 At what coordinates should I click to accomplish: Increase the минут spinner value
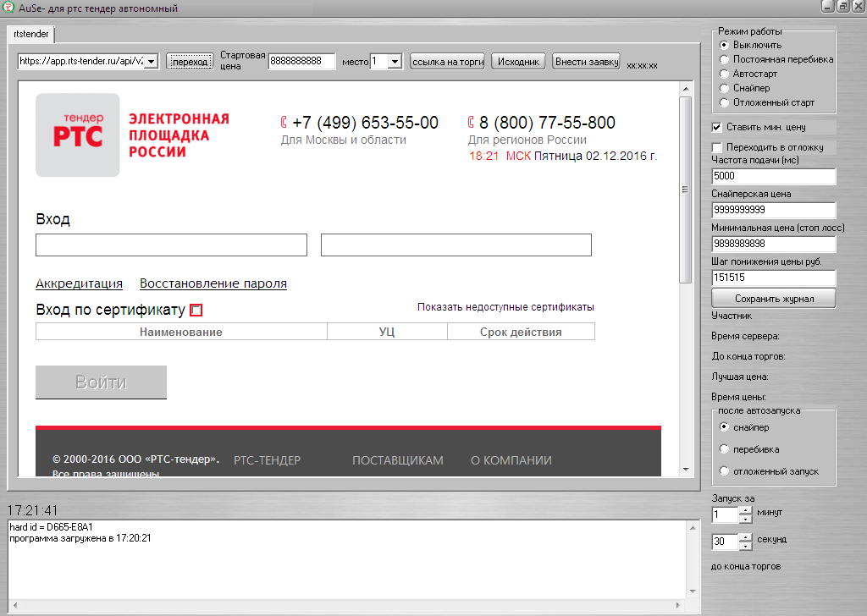[x=745, y=510]
